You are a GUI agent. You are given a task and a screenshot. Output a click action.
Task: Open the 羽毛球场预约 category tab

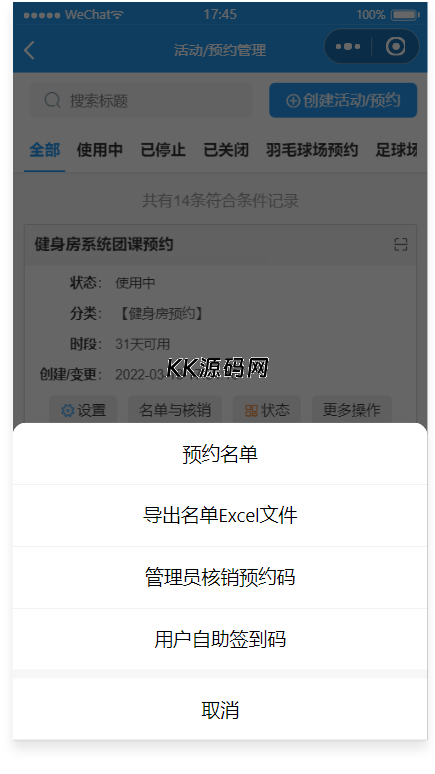pos(312,150)
